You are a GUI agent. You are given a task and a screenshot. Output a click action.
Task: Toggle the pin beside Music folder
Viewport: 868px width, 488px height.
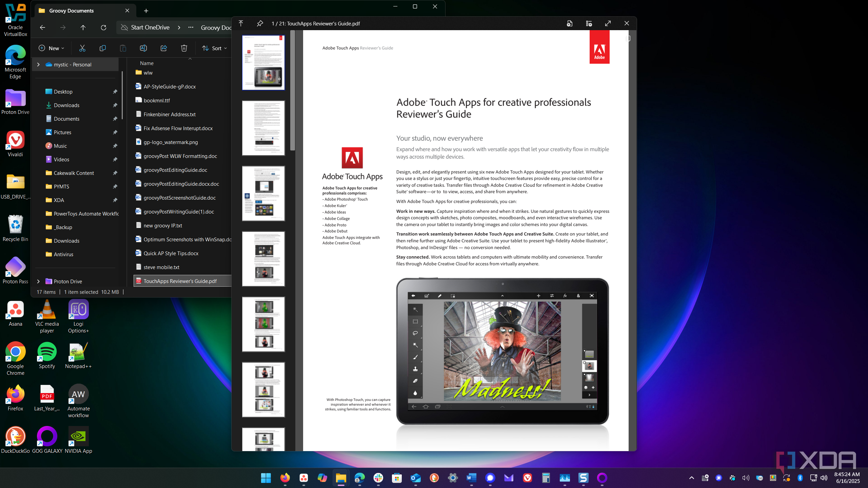coord(115,146)
